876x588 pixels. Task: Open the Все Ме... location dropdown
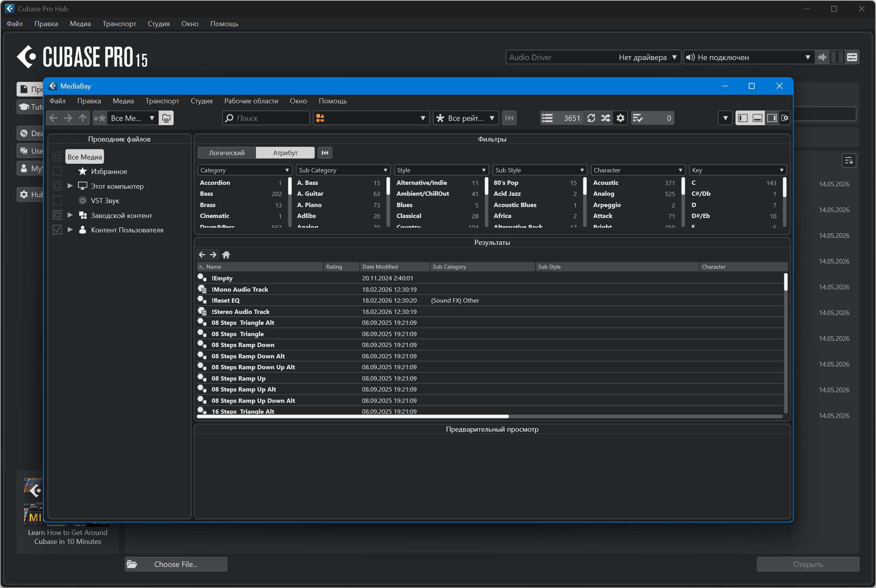click(133, 118)
